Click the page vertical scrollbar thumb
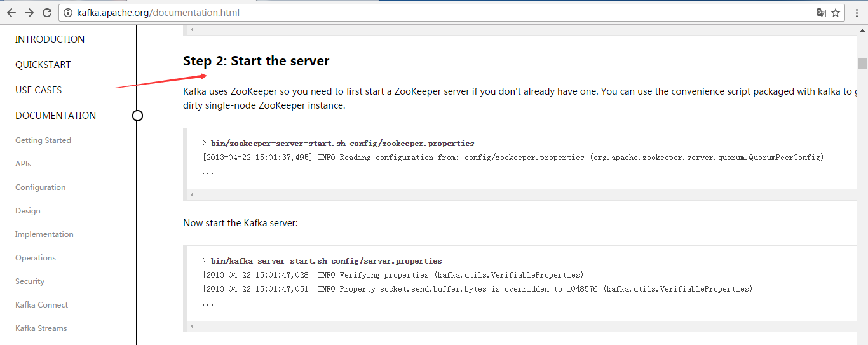The image size is (868, 345). click(862, 62)
